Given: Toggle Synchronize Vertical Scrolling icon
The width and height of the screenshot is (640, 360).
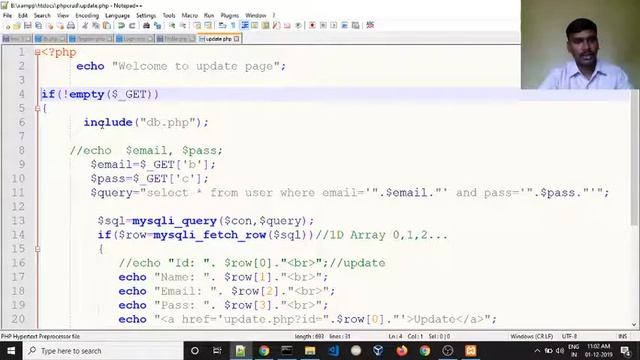Looking at the screenshot, I should [197, 26].
